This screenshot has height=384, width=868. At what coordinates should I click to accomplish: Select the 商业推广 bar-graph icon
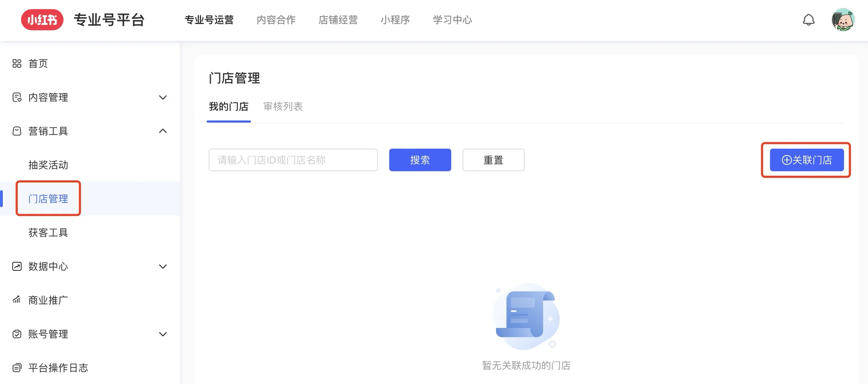[x=17, y=299]
